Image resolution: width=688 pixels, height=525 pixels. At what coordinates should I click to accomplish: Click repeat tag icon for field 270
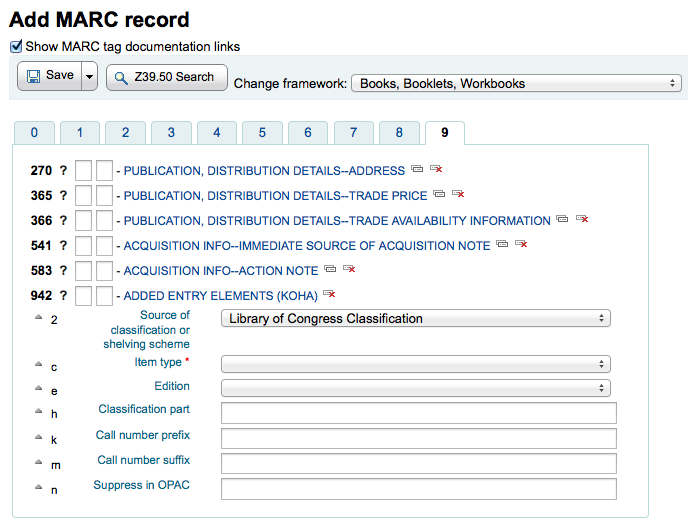pyautogui.click(x=416, y=170)
